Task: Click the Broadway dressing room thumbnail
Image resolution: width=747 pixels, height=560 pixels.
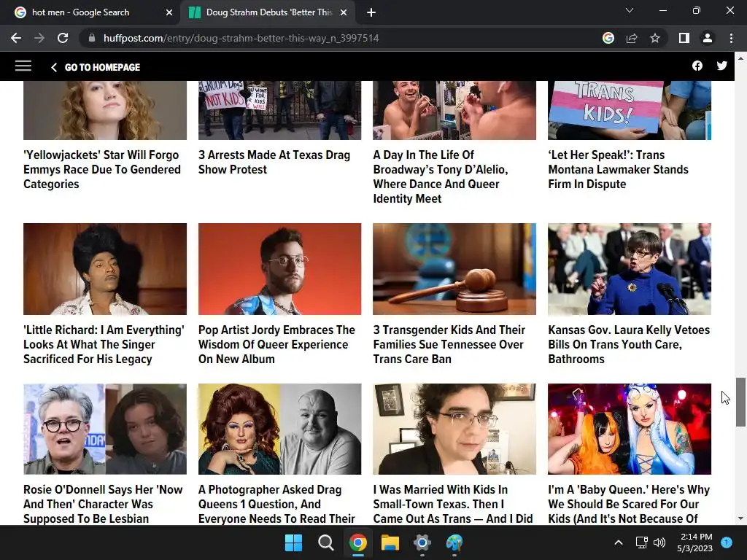Action: 454,110
